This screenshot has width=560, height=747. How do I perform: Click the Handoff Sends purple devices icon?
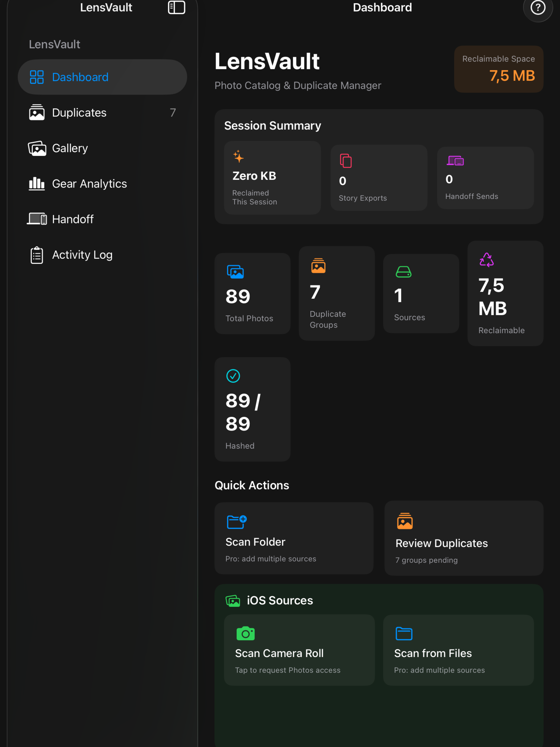click(x=455, y=160)
